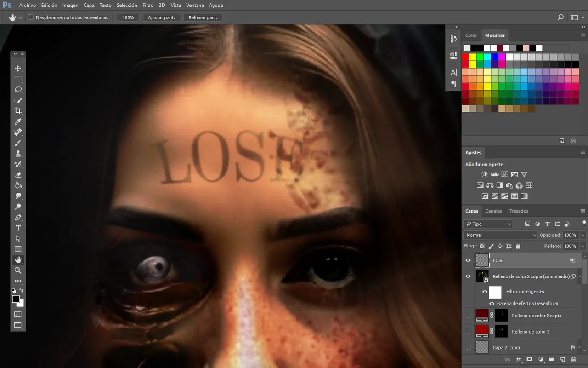
Task: Add a Levels adjustment
Action: pyautogui.click(x=495, y=174)
